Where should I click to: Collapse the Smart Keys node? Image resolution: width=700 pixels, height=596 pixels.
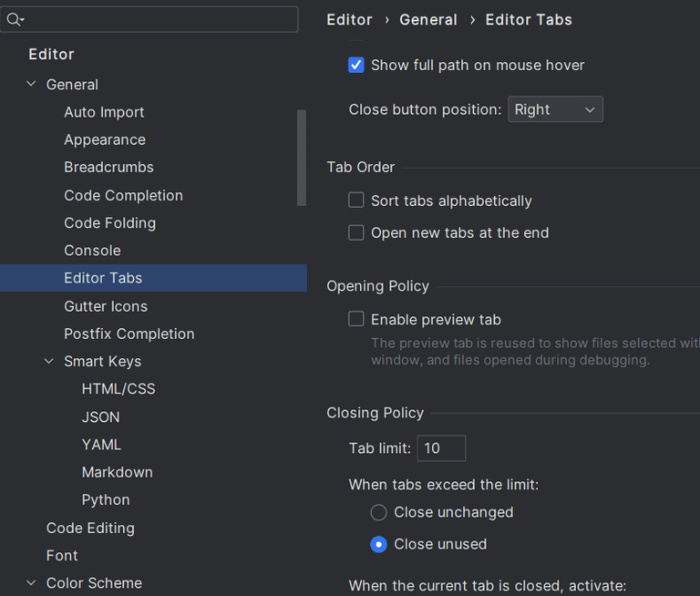click(x=49, y=362)
